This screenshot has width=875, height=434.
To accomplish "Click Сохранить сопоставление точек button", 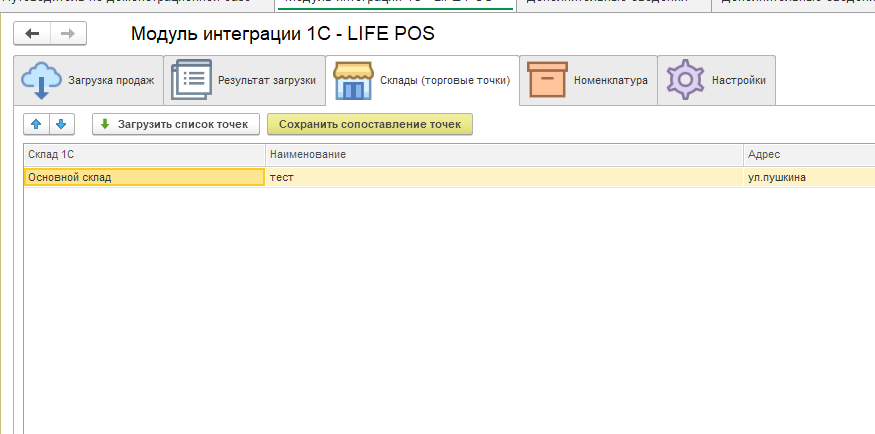I will coord(370,124).
